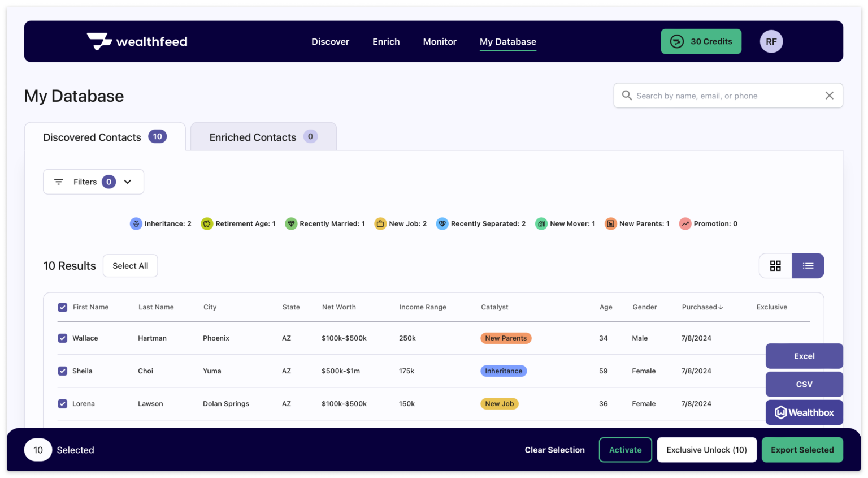Click the Filters funnel icon
The image size is (868, 478).
[58, 182]
